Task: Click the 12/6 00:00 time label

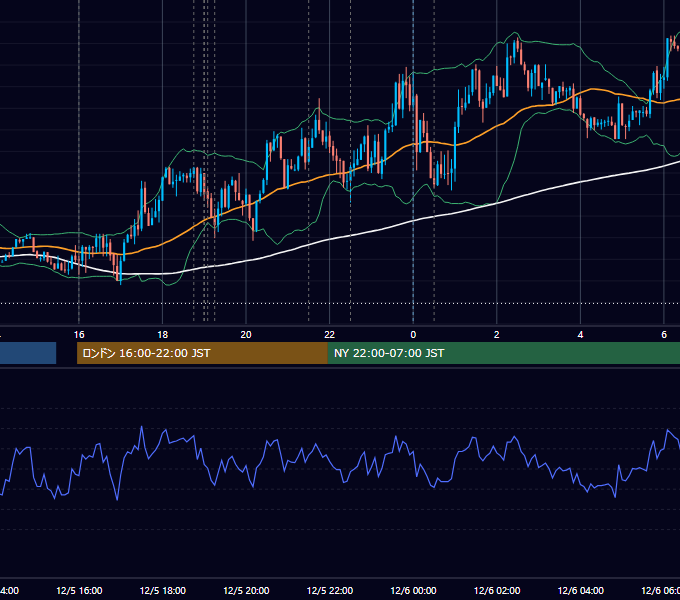Action: pyautogui.click(x=413, y=590)
